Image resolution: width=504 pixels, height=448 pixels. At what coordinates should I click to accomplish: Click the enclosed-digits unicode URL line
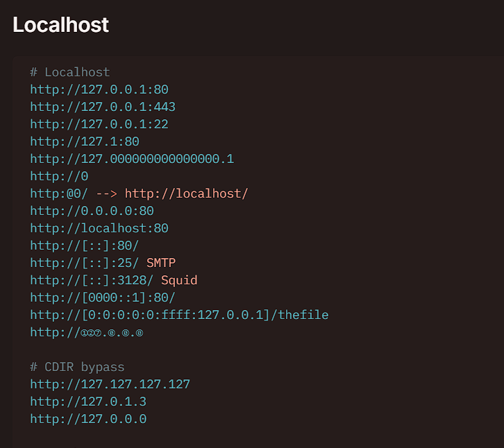tap(86, 332)
